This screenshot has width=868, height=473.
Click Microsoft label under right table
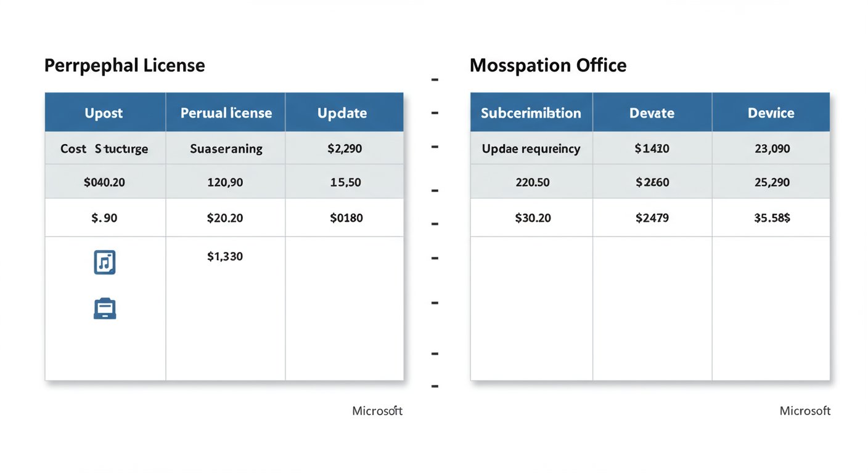(805, 410)
